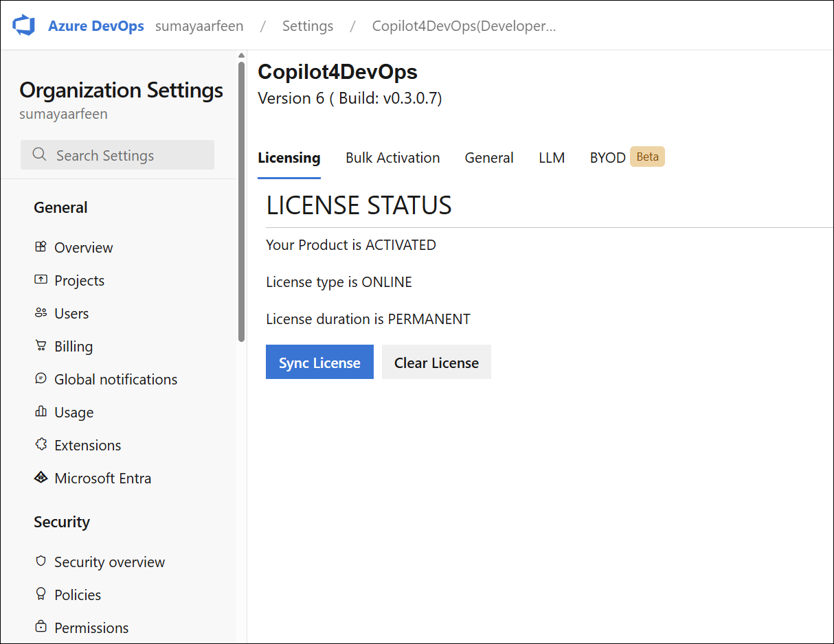The height and width of the screenshot is (644, 834).
Task: Click the Overview sidebar icon
Action: 41,246
